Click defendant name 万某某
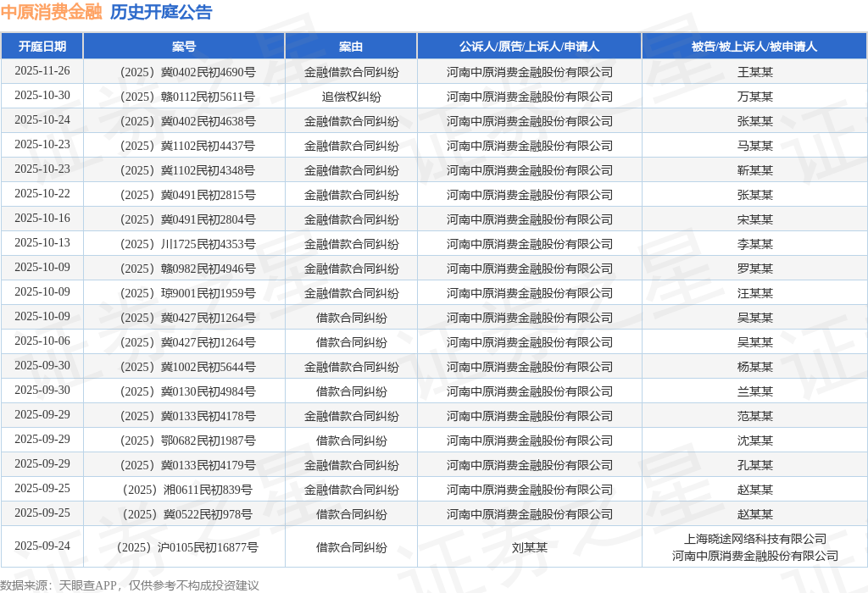Image resolution: width=868 pixels, height=593 pixels. [x=754, y=97]
